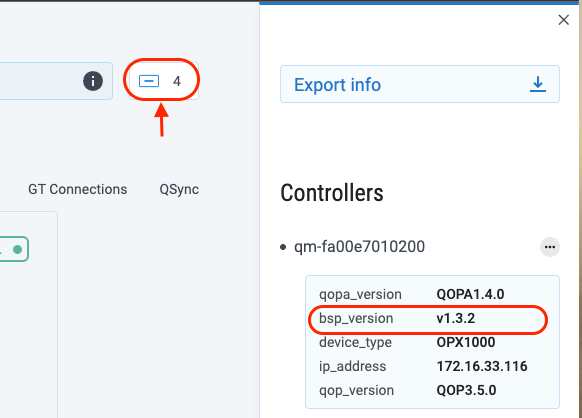
Task: Open the three-dots menu for qm-fa00e7010200
Action: click(x=550, y=247)
